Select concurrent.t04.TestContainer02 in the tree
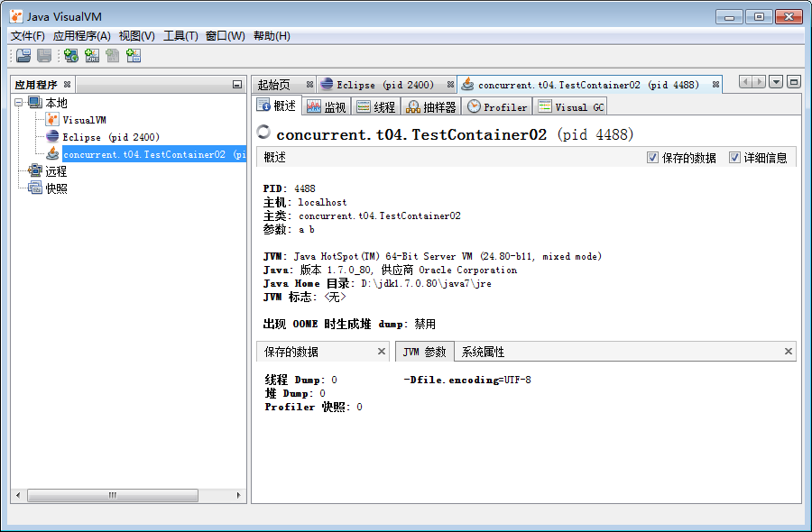 tap(154, 153)
